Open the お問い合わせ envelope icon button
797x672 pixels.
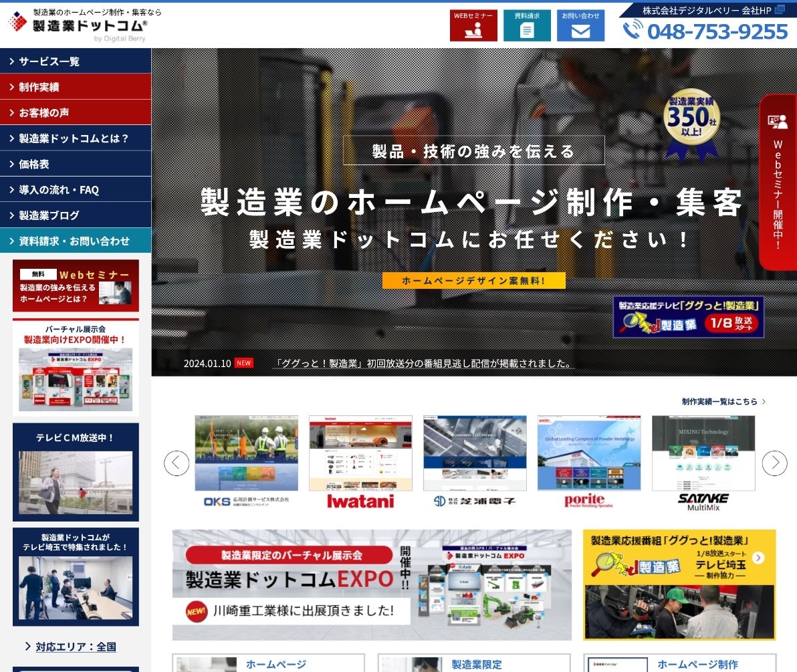point(580,25)
